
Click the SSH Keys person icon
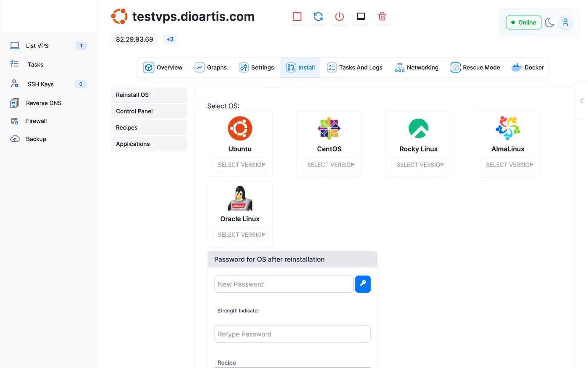(x=15, y=84)
